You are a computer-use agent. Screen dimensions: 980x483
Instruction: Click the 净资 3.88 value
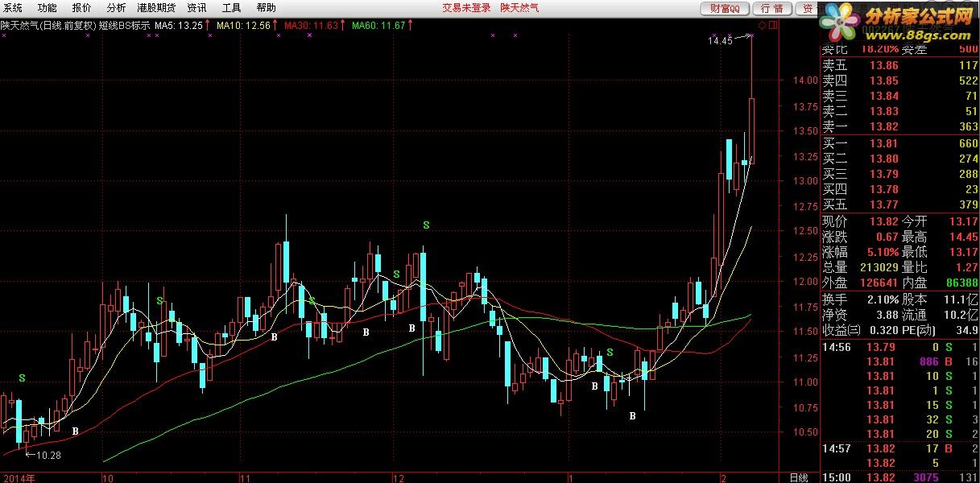click(x=887, y=314)
